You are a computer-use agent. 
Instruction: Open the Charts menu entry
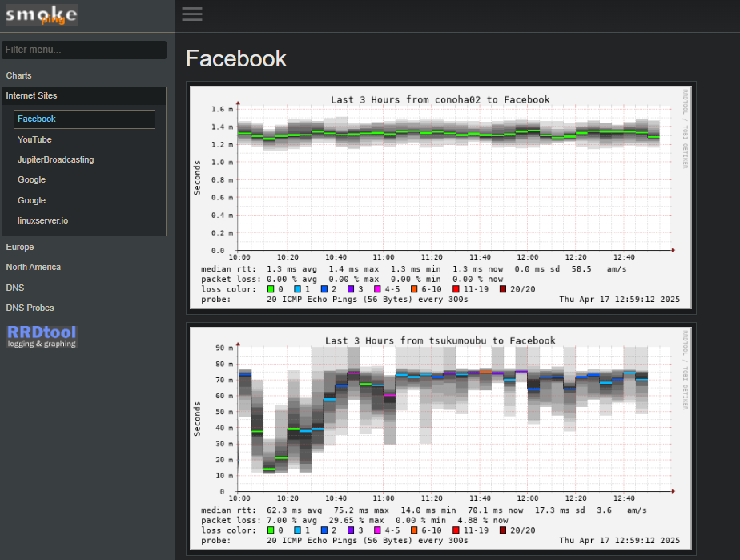pyautogui.click(x=19, y=75)
